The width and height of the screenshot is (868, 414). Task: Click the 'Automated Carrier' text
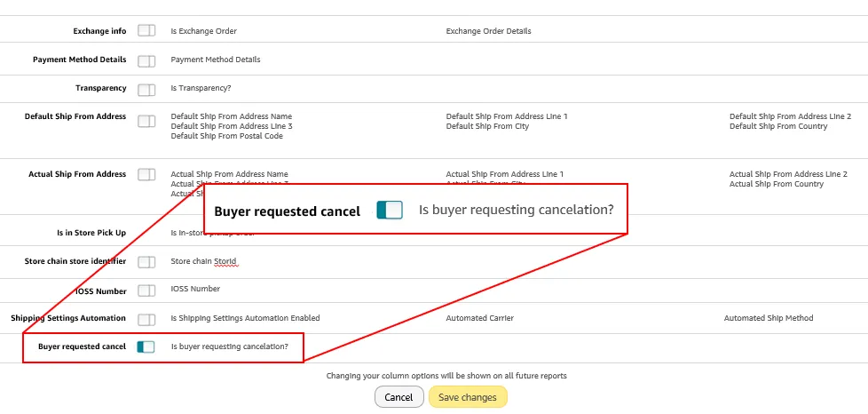click(x=480, y=318)
